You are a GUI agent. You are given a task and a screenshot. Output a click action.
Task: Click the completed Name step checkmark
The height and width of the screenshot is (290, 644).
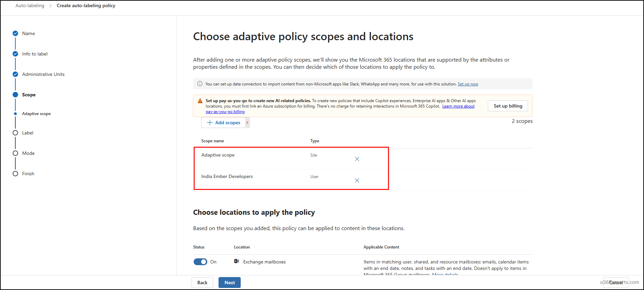[15, 33]
